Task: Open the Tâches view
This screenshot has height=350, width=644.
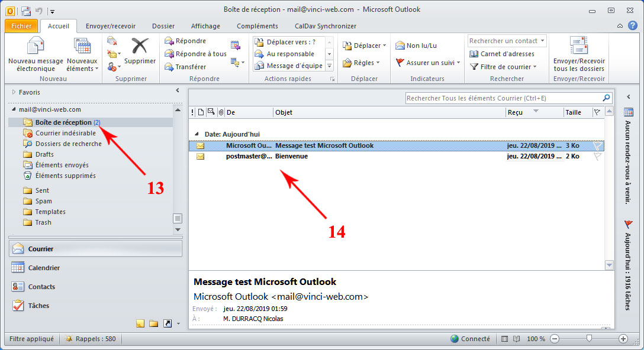Action: click(x=95, y=305)
